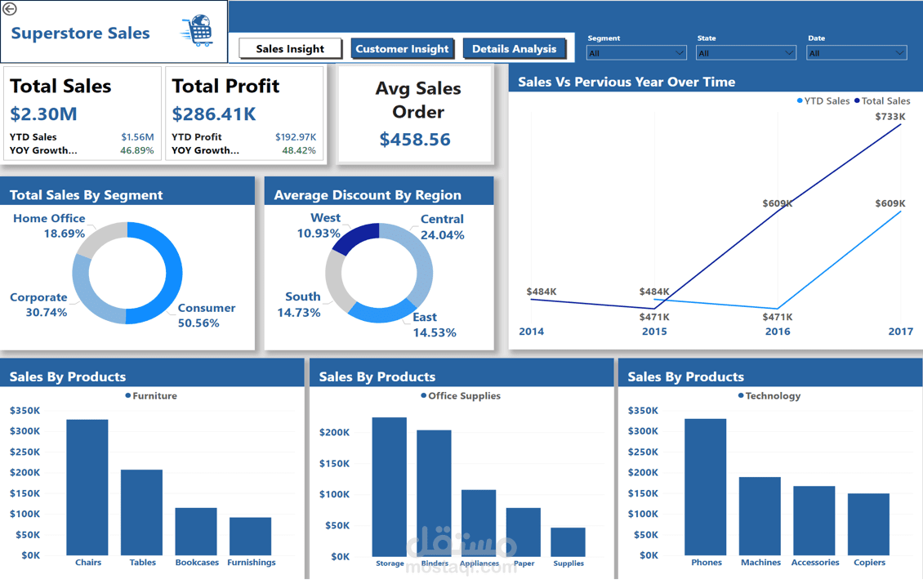The height and width of the screenshot is (588, 923).
Task: Toggle the Office Supplies series in middle chart
Action: [x=464, y=396]
